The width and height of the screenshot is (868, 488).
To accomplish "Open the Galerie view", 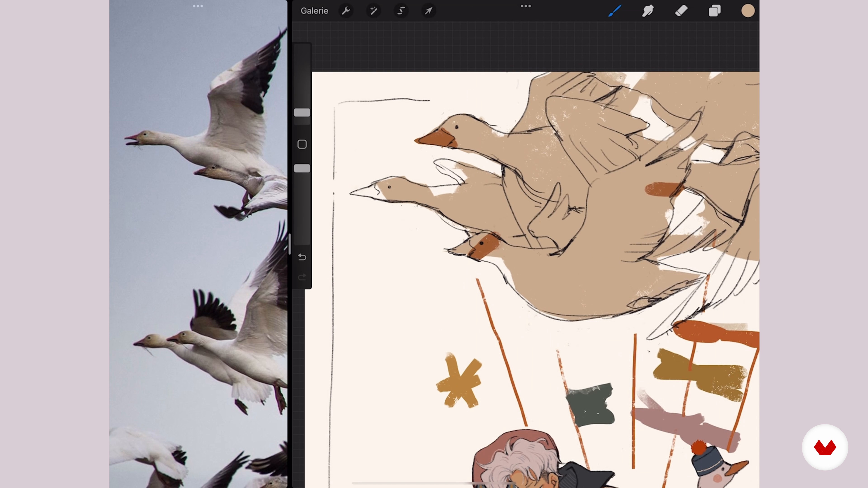I will click(x=314, y=11).
